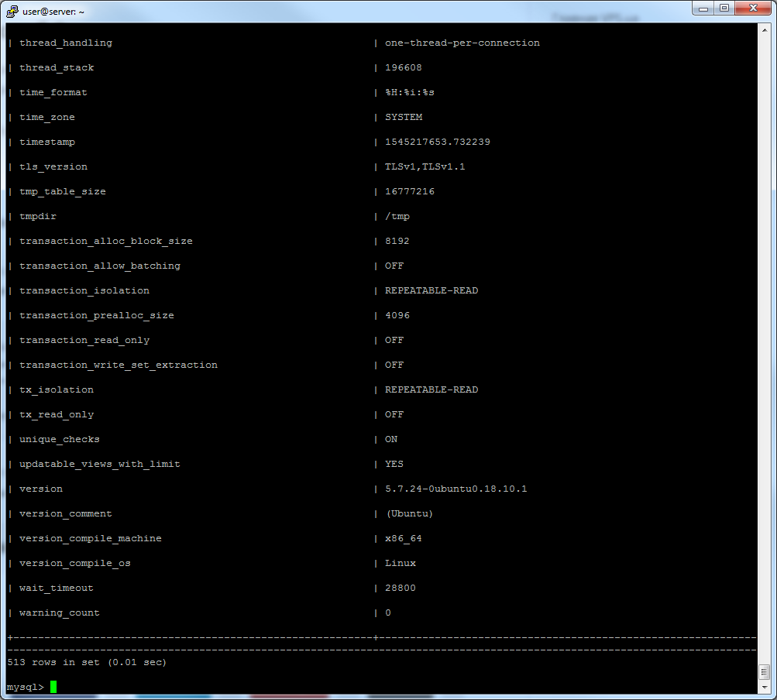Click 'updatable_views_with_limit' variable name

point(100,464)
